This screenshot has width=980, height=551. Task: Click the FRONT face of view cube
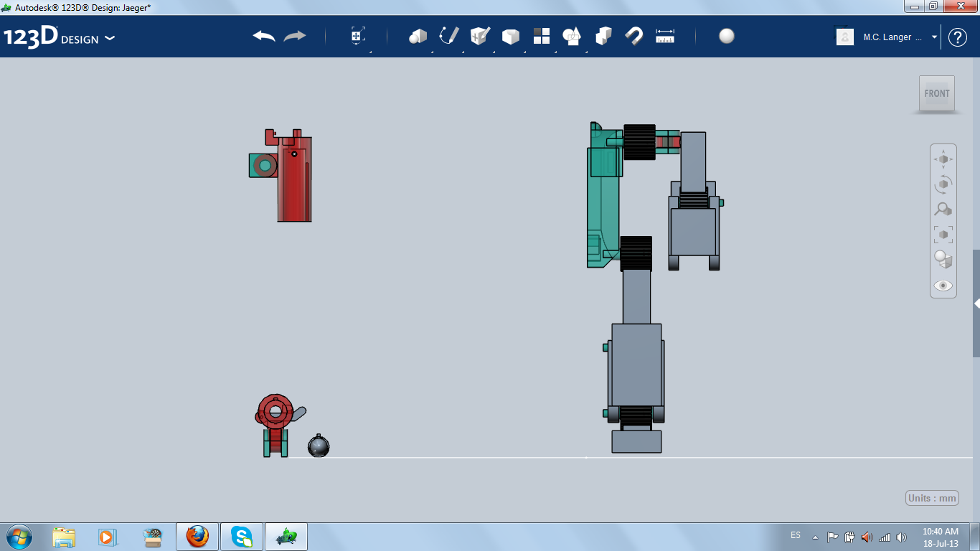point(937,93)
